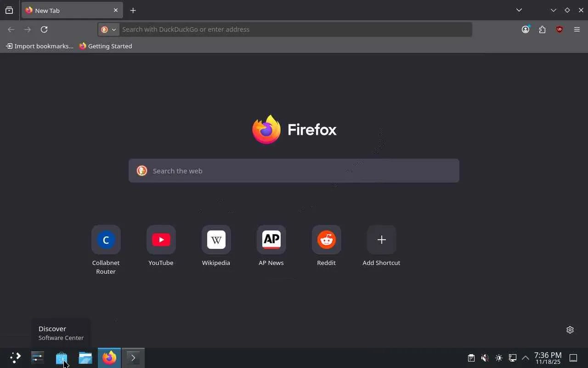The height and width of the screenshot is (368, 588).
Task: Focus the DuckDuckGo address bar
Action: [x=295, y=29]
